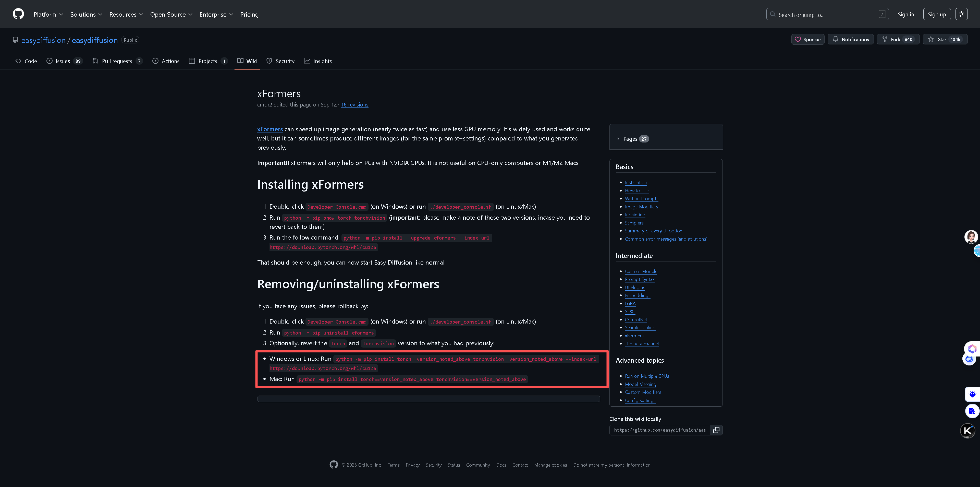The height and width of the screenshot is (487, 980).
Task: Star the easydiffusion repository
Action: tap(945, 39)
